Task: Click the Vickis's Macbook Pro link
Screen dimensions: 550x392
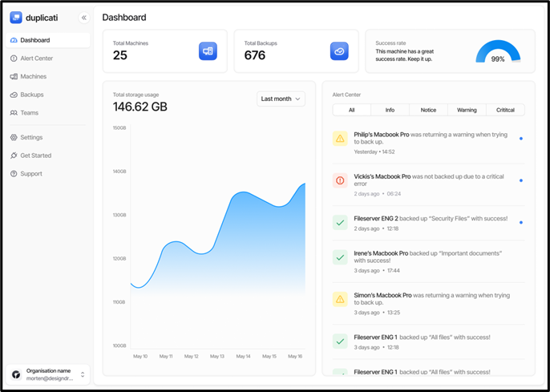Action: [x=382, y=176]
